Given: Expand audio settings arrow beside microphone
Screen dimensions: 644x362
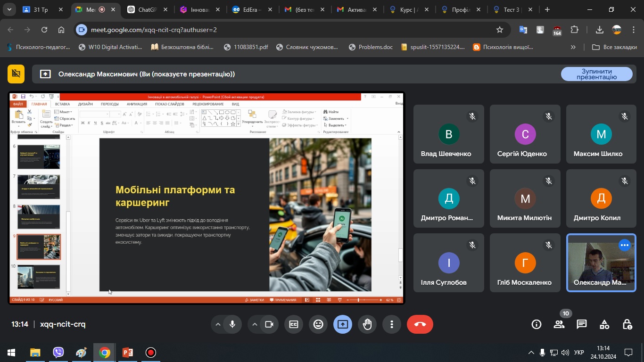Looking at the screenshot, I should point(218,324).
